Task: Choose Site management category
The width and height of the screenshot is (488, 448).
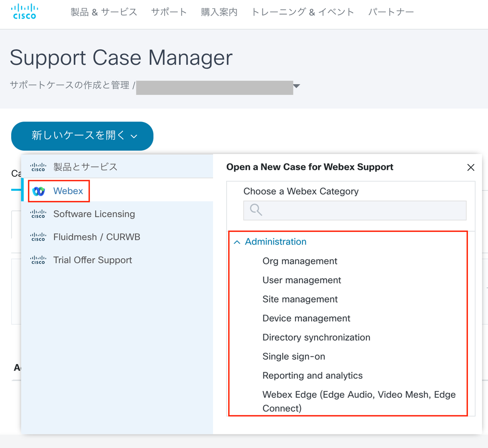Action: [300, 299]
